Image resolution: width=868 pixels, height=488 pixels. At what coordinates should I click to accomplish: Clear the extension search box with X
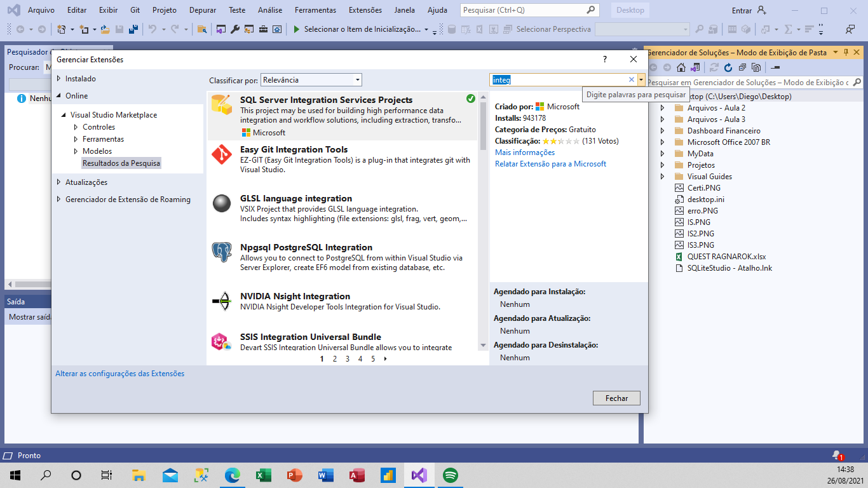631,79
